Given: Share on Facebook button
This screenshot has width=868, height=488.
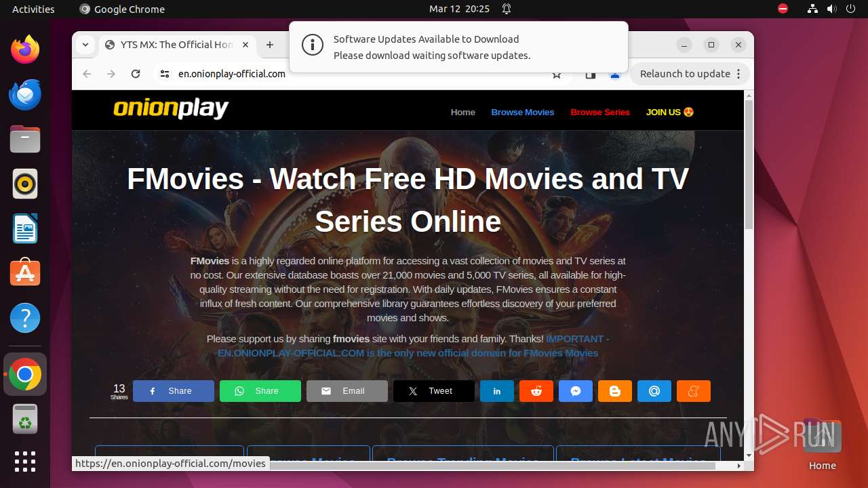Looking at the screenshot, I should [x=174, y=391].
